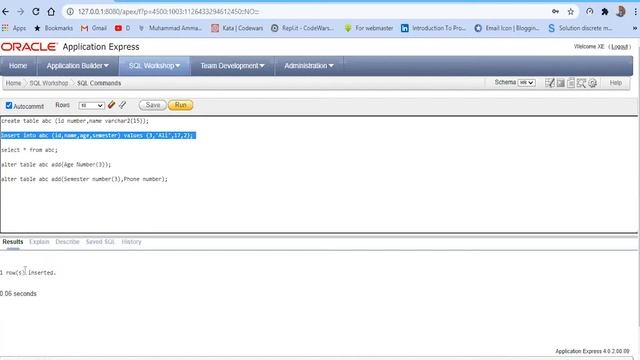Toggle the Autocommit checkbox
The image size is (640, 360).
[x=9, y=105]
